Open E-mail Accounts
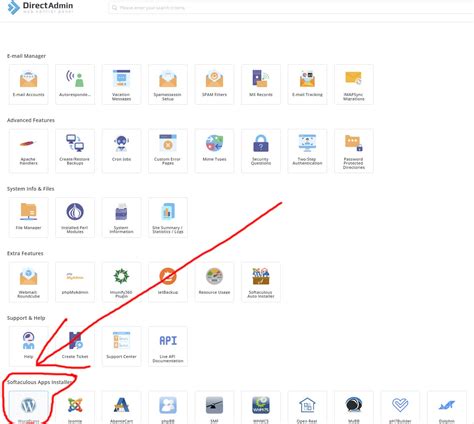474x424 pixels. pyautogui.click(x=28, y=84)
